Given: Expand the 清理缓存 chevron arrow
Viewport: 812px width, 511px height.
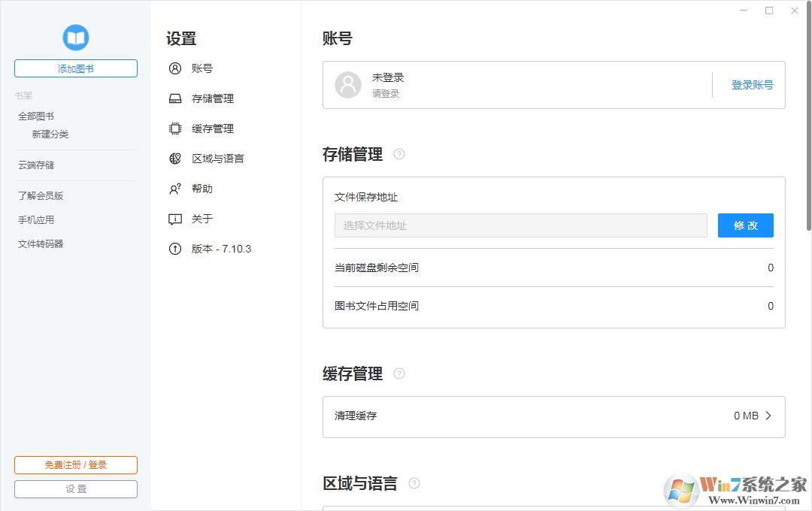Looking at the screenshot, I should tap(768, 416).
